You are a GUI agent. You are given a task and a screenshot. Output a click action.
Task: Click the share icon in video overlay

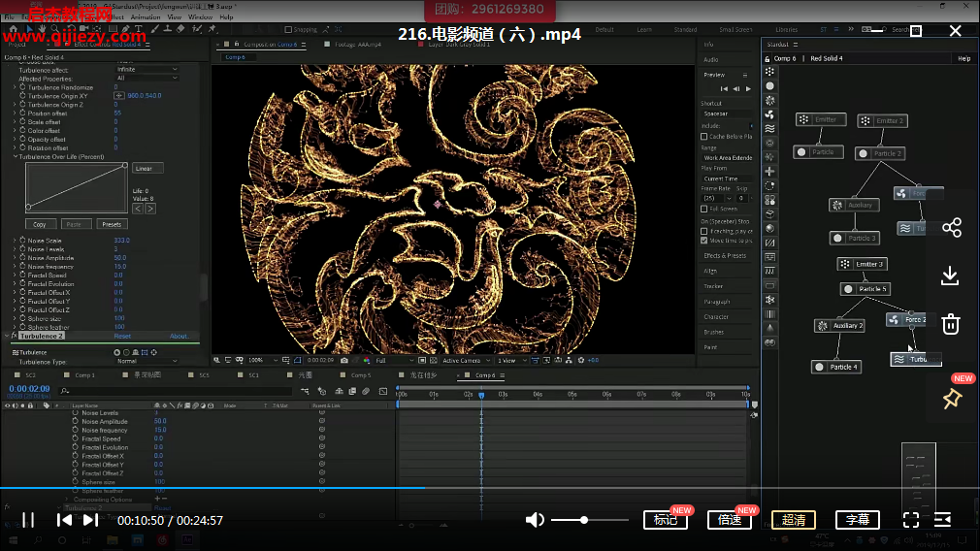point(951,227)
